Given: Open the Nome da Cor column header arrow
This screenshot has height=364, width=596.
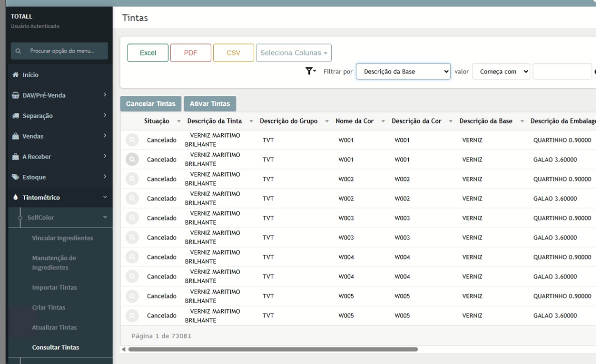Looking at the screenshot, I should pos(383,121).
